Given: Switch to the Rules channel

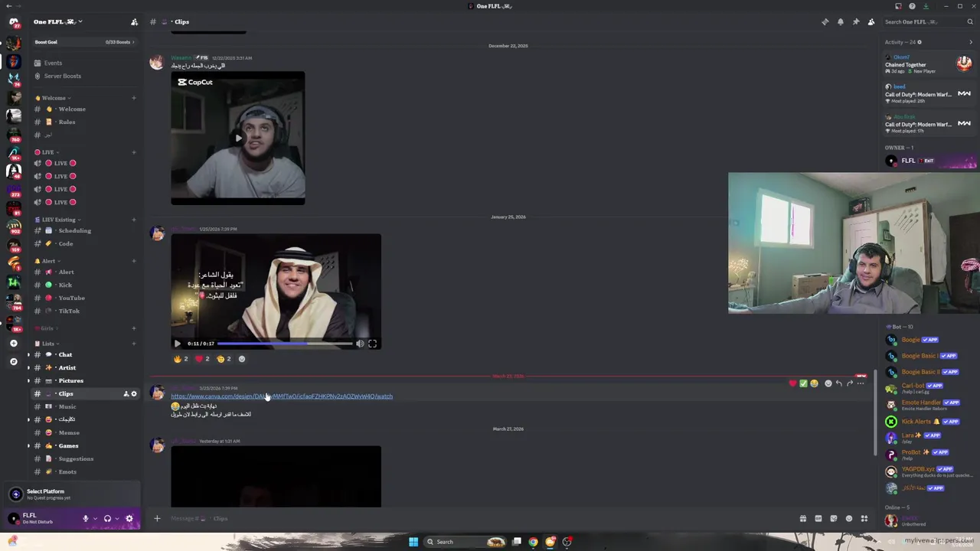Looking at the screenshot, I should 84,122.
